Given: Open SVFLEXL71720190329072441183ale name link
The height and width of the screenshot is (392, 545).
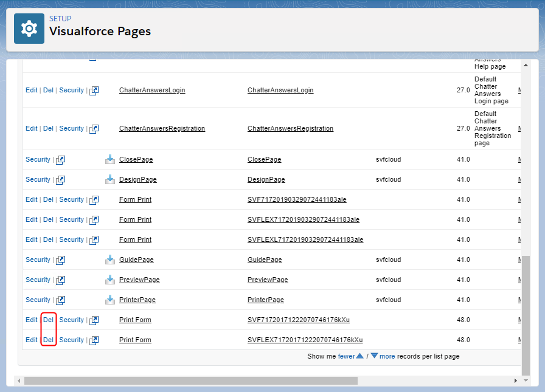Looking at the screenshot, I should pos(305,239).
